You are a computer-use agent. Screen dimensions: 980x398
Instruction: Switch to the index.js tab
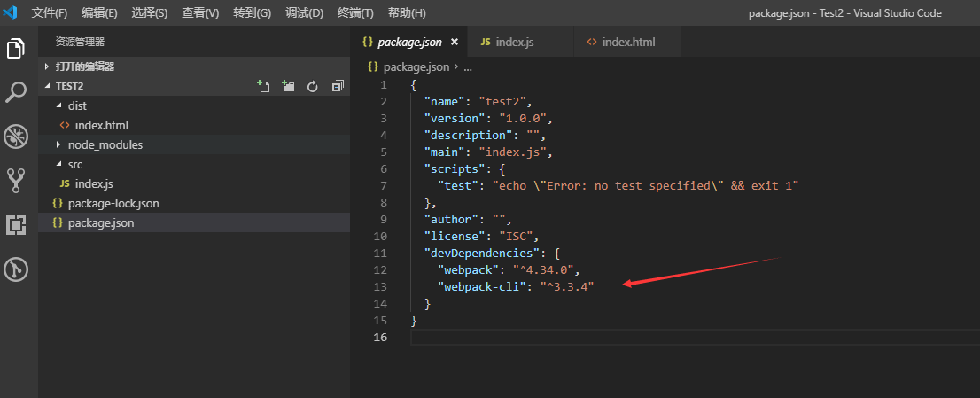coord(520,42)
